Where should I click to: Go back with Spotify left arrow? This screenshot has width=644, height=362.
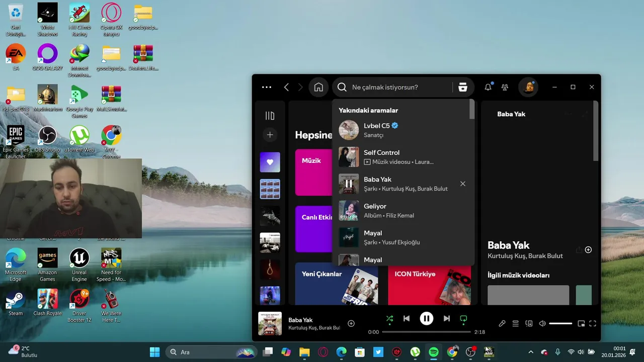[286, 87]
